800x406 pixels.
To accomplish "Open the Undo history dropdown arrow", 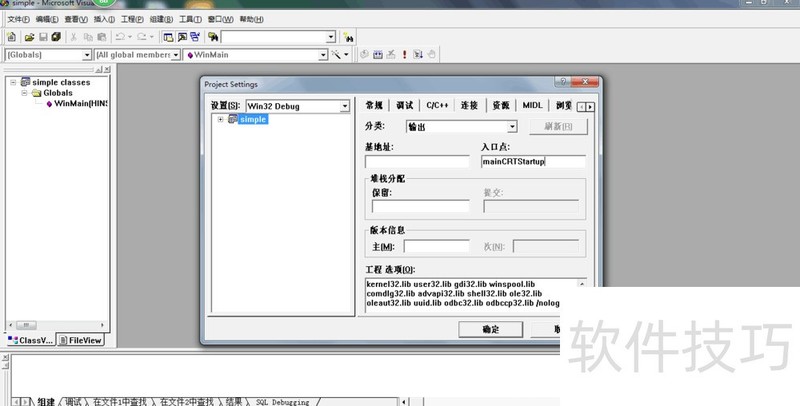I will [x=130, y=37].
